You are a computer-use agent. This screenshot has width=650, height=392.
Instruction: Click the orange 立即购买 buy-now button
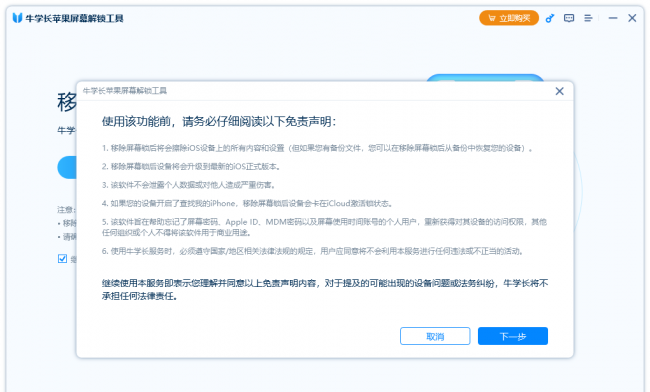(509, 18)
